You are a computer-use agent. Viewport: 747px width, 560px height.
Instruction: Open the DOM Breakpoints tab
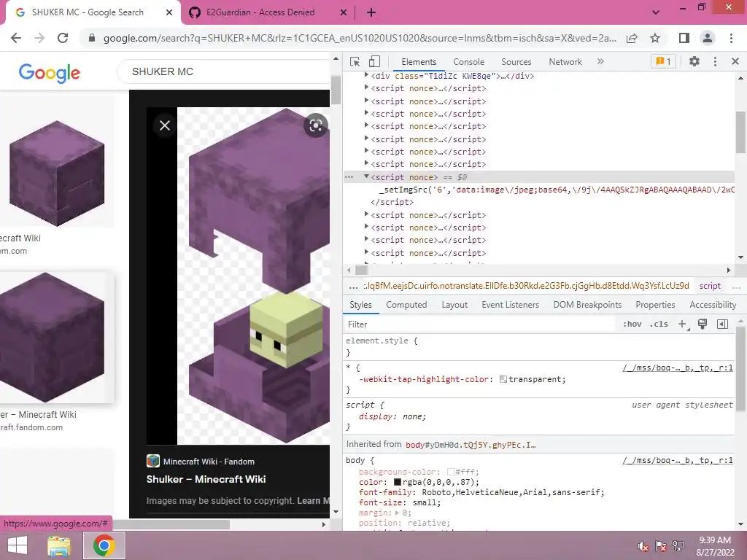(587, 305)
